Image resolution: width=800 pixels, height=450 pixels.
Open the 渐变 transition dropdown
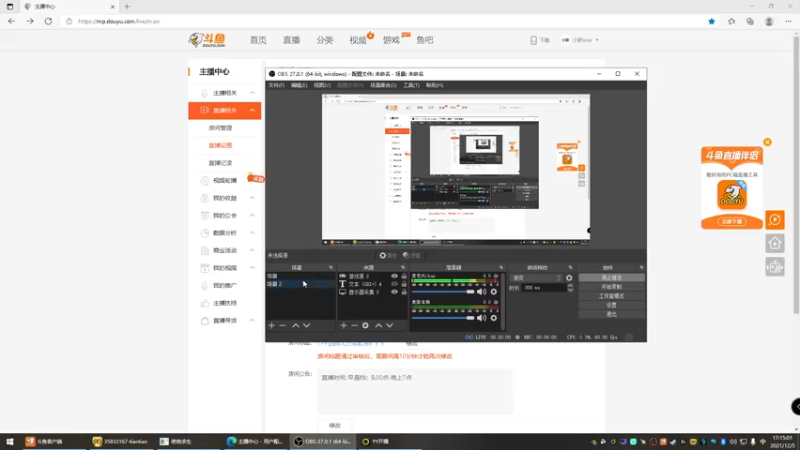pyautogui.click(x=536, y=278)
